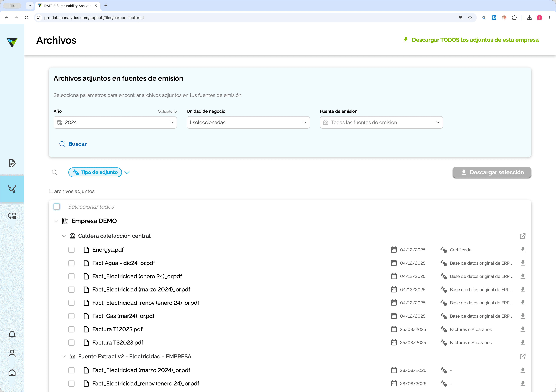The height and width of the screenshot is (392, 556).
Task: Click Descargar selección button
Action: click(x=492, y=172)
